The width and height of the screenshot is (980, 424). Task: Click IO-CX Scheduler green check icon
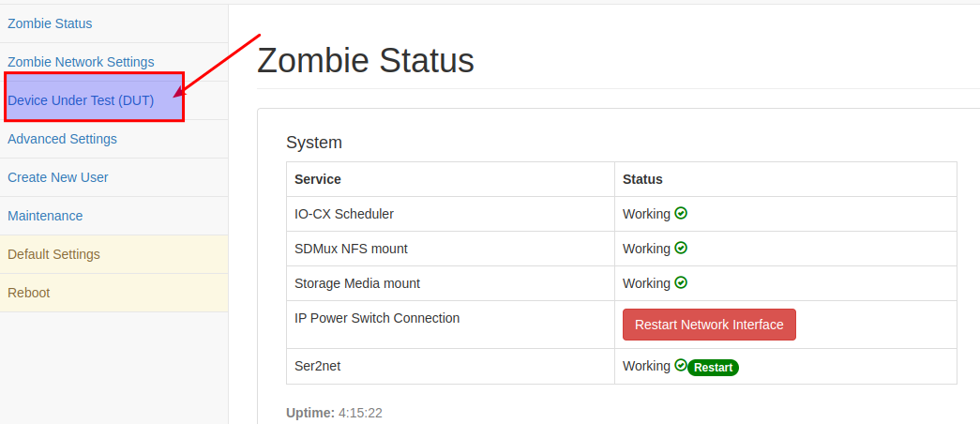coord(681,213)
